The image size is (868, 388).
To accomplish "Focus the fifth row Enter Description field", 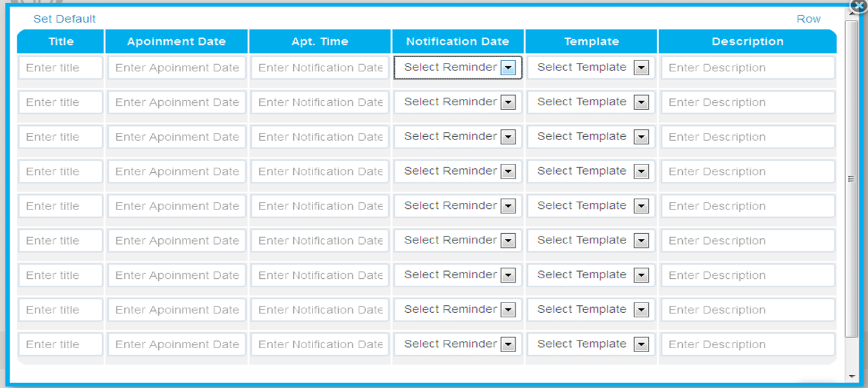I will click(x=748, y=206).
